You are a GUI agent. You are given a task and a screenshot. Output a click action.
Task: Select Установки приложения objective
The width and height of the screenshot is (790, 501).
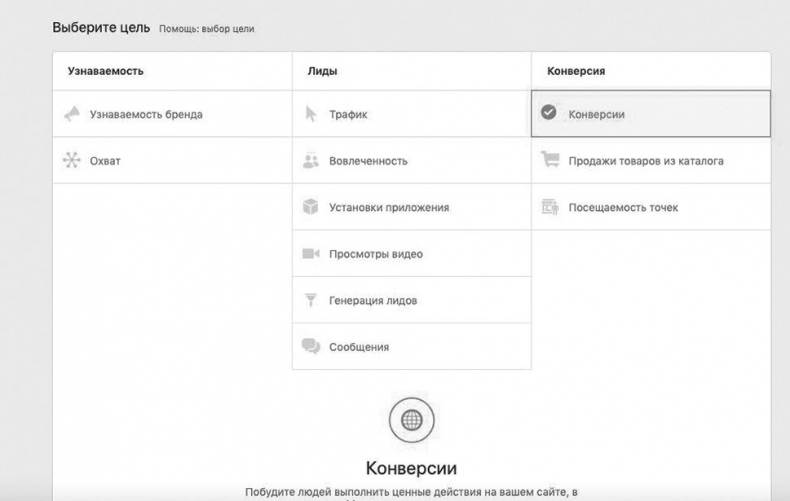pyautogui.click(x=388, y=207)
